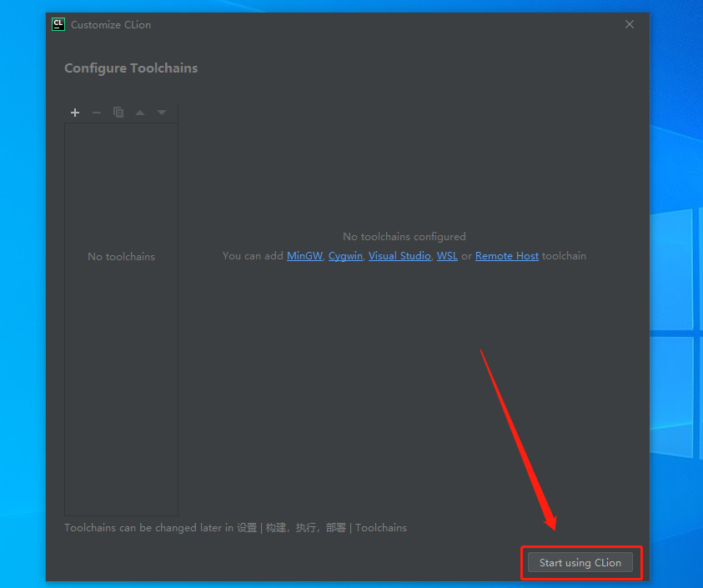The width and height of the screenshot is (703, 588).
Task: Choose the Cygwin toolchain link
Action: coord(345,256)
